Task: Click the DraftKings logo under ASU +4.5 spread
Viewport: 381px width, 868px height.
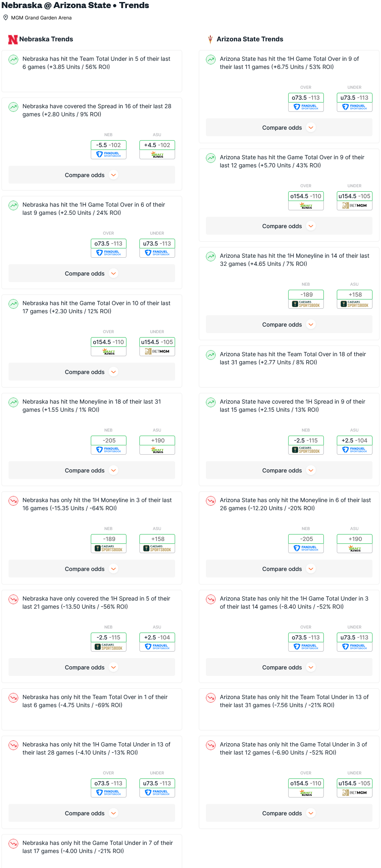Action: pyautogui.click(x=157, y=154)
